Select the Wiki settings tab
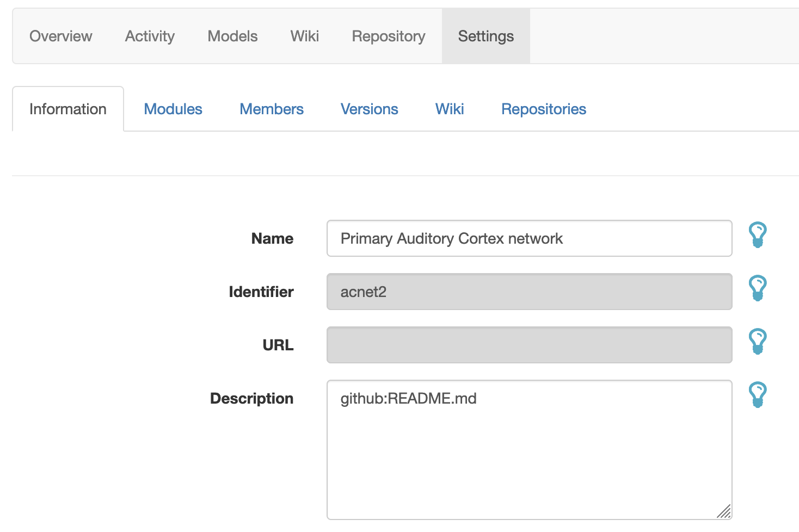Image resolution: width=799 pixels, height=532 pixels. (449, 109)
